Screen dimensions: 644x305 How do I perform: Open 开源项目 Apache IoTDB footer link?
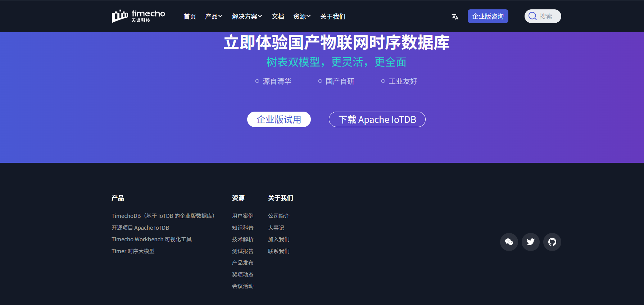click(x=140, y=228)
